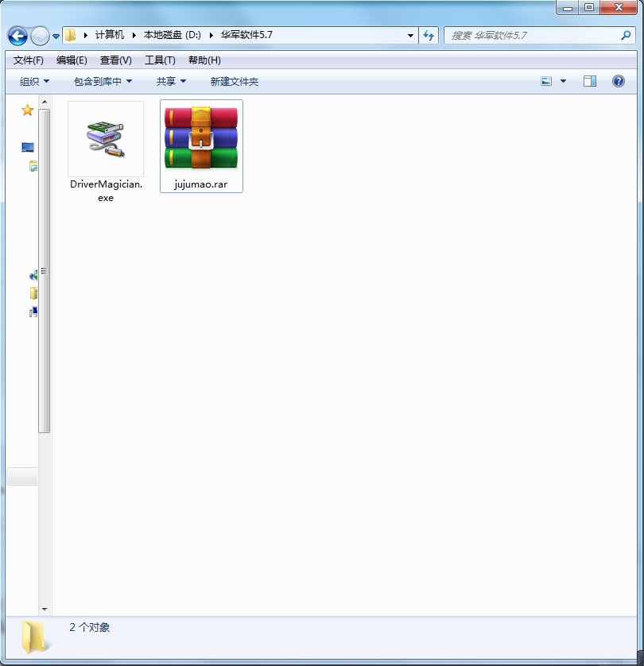
Task: Select the jujumao.rar archive icon
Action: click(x=201, y=138)
